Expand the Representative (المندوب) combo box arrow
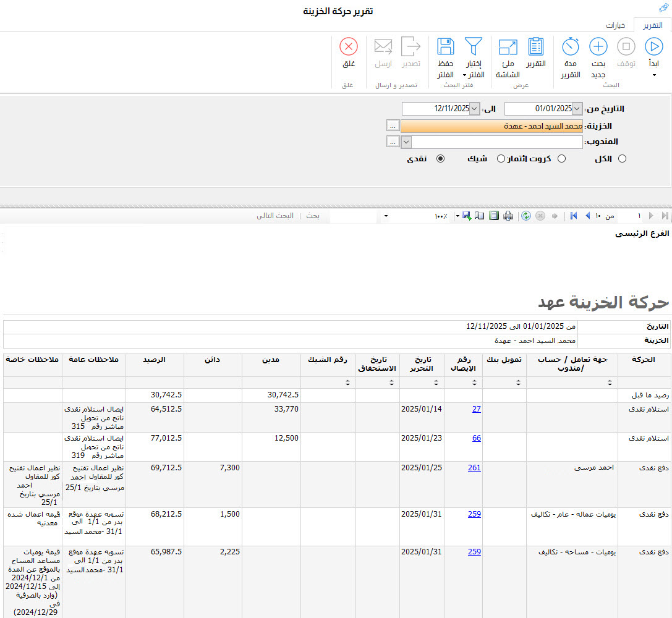Viewport: 672px width, 618px height. point(406,142)
